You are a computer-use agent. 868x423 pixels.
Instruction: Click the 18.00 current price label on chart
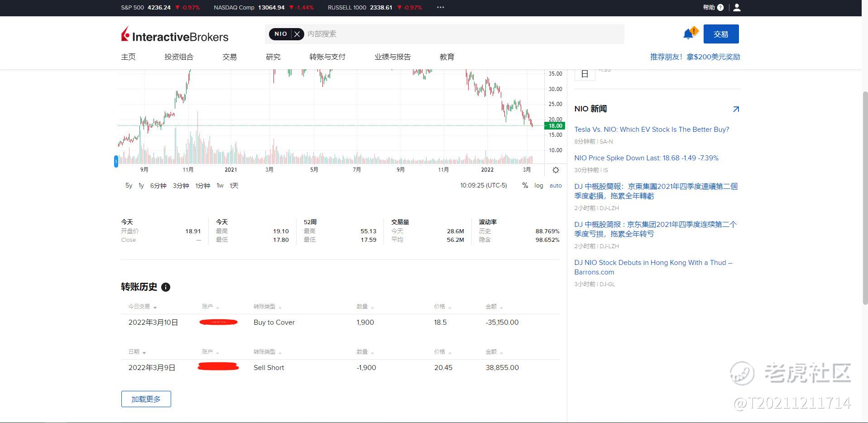tap(555, 126)
